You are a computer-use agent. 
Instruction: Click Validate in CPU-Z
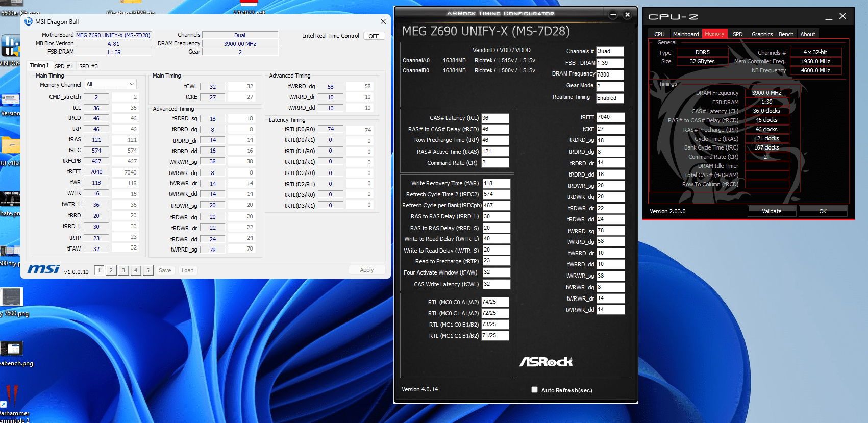point(772,211)
